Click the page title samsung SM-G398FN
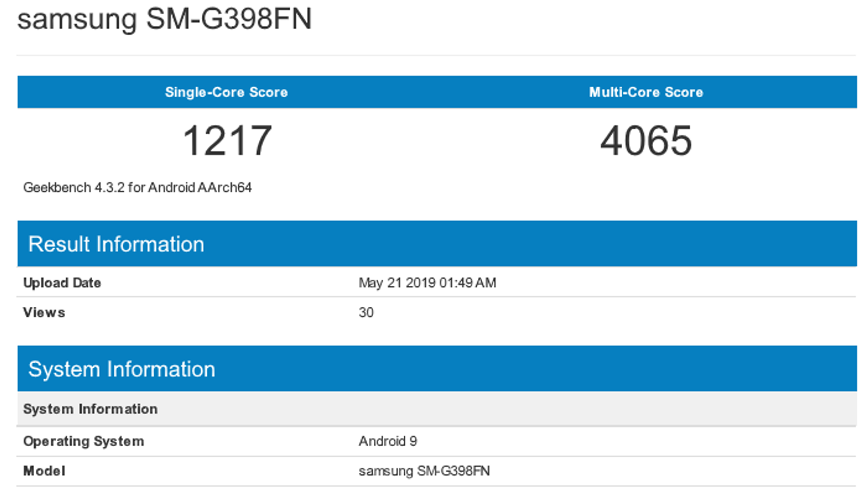 (x=164, y=20)
